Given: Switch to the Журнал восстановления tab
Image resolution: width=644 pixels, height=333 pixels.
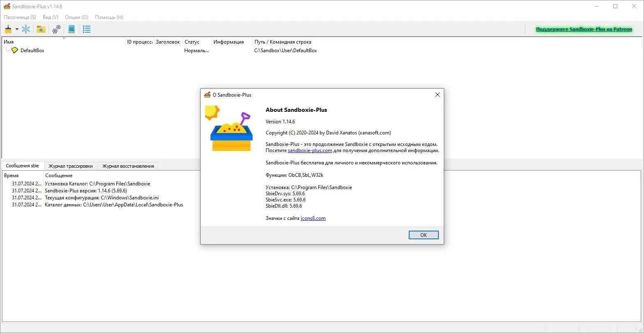Looking at the screenshot, I should click(128, 166).
